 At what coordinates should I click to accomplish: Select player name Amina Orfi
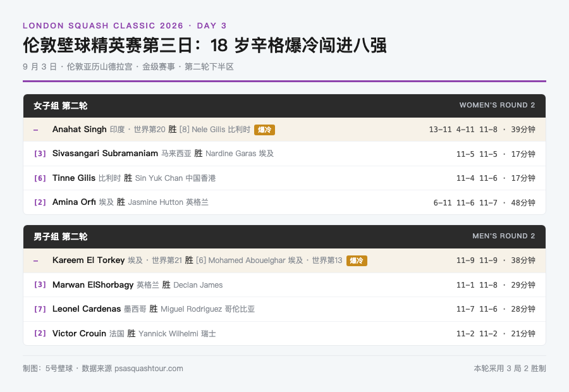[x=74, y=202]
